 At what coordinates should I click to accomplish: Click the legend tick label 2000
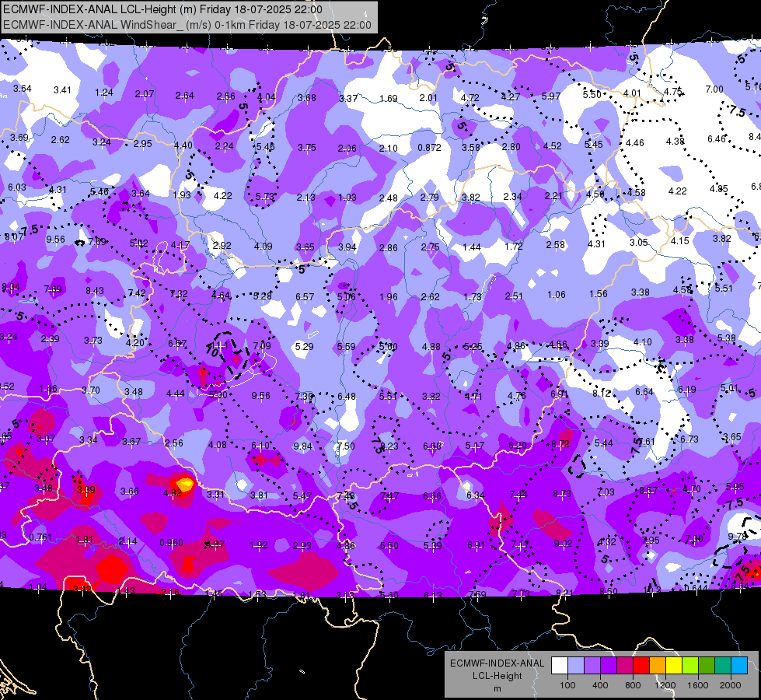[x=731, y=685]
